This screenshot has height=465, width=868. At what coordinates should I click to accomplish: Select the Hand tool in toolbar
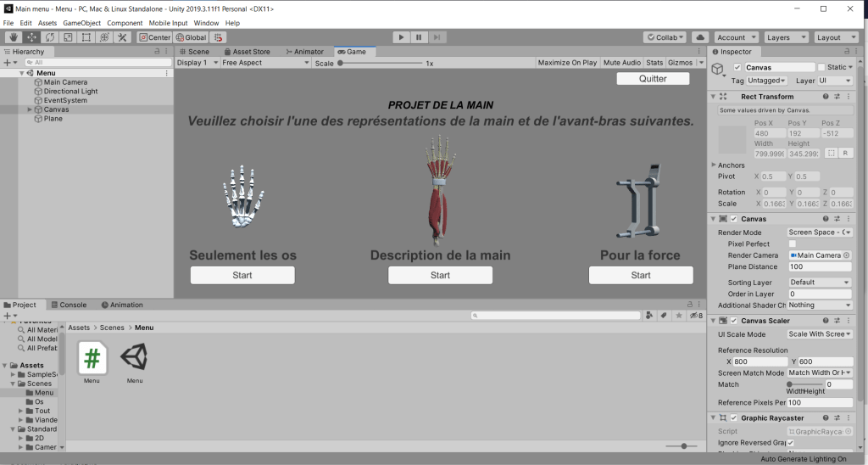(14, 37)
